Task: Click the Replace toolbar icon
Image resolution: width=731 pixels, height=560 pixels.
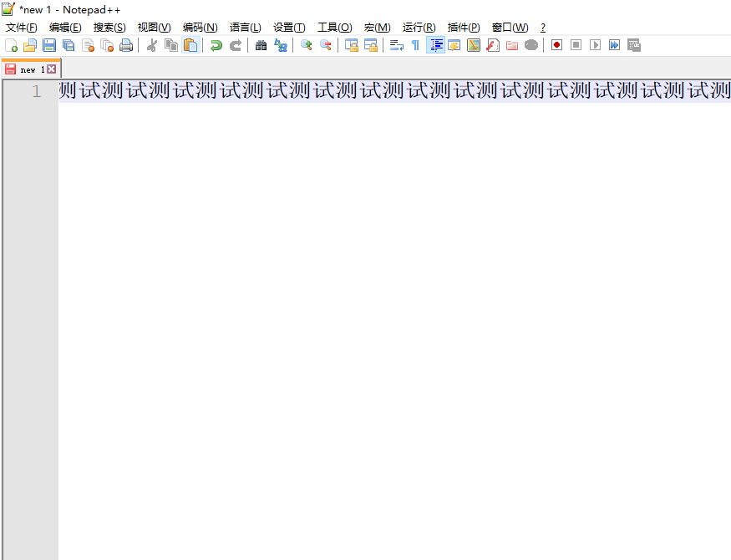Action: [281, 45]
